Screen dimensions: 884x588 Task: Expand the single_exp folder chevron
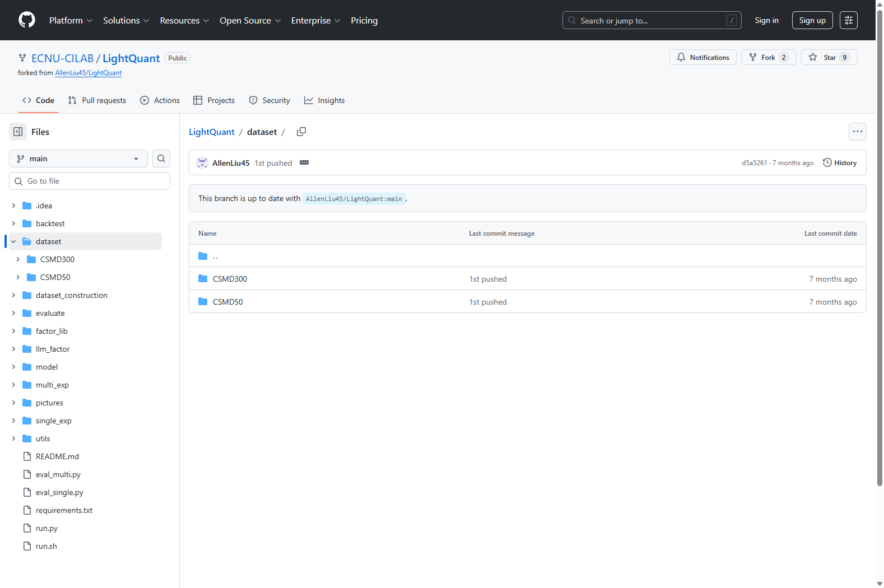pyautogui.click(x=13, y=421)
